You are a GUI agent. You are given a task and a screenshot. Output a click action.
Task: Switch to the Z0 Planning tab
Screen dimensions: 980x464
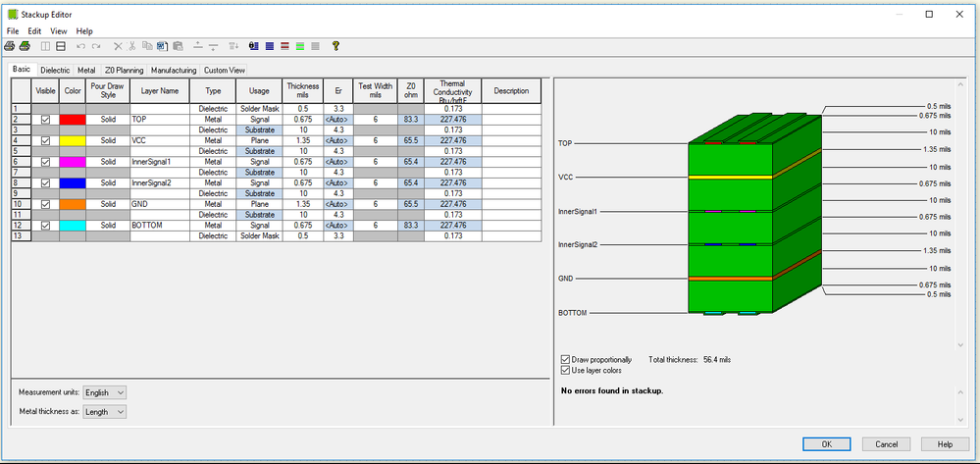pos(126,71)
